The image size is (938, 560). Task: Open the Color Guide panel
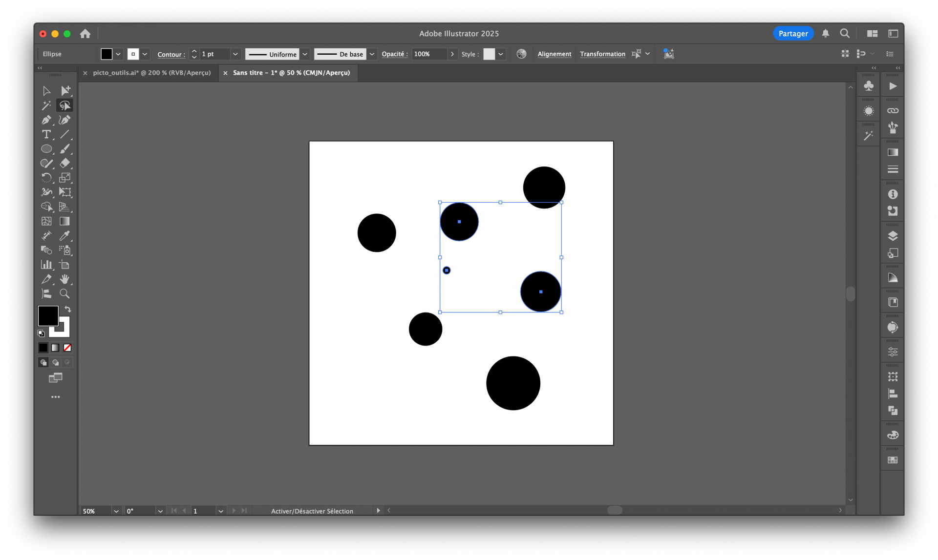(869, 110)
